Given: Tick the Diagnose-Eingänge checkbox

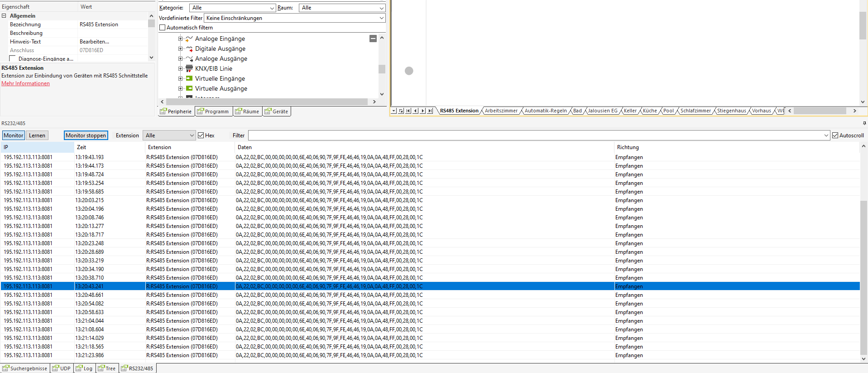Looking at the screenshot, I should 13,58.
